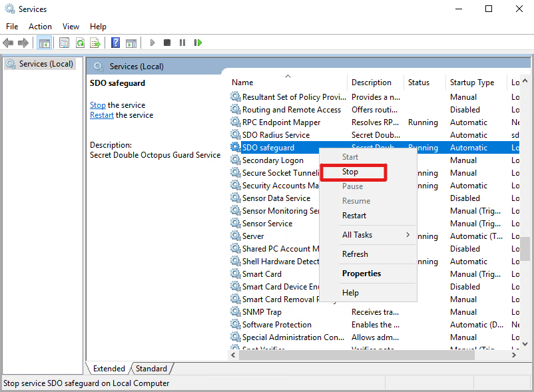Select the RPC Endpoint Mapper row
This screenshot has width=534, height=392.
click(375, 122)
